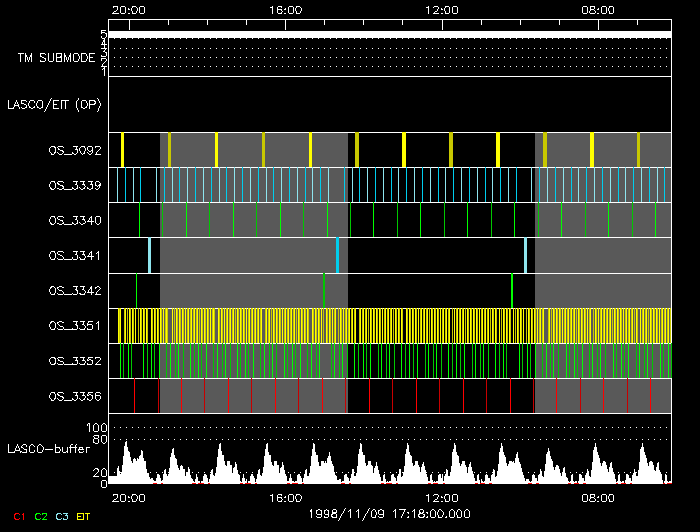This screenshot has height=532, width=700.
Task: Click the OS_3339 row label
Action: pos(74,185)
